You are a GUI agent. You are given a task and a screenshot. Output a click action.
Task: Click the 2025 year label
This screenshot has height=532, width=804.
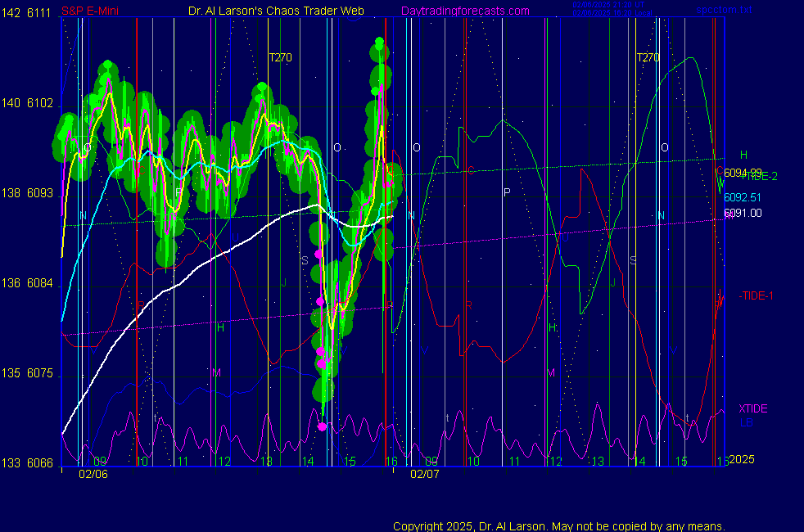point(742,459)
